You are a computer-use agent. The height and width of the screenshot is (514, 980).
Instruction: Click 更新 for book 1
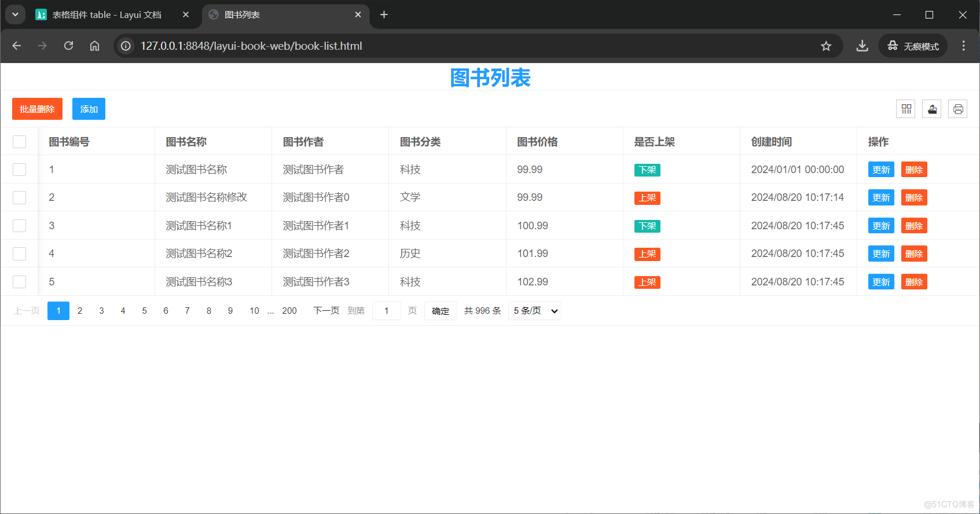881,170
